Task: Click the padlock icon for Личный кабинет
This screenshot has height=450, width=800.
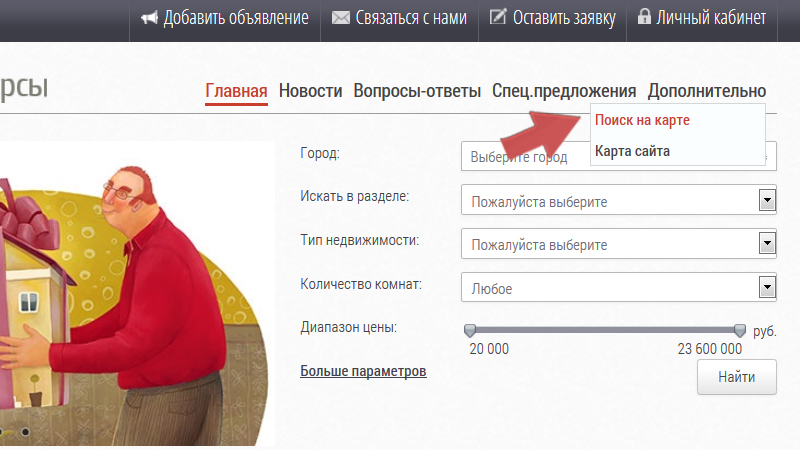Action: pos(644,16)
